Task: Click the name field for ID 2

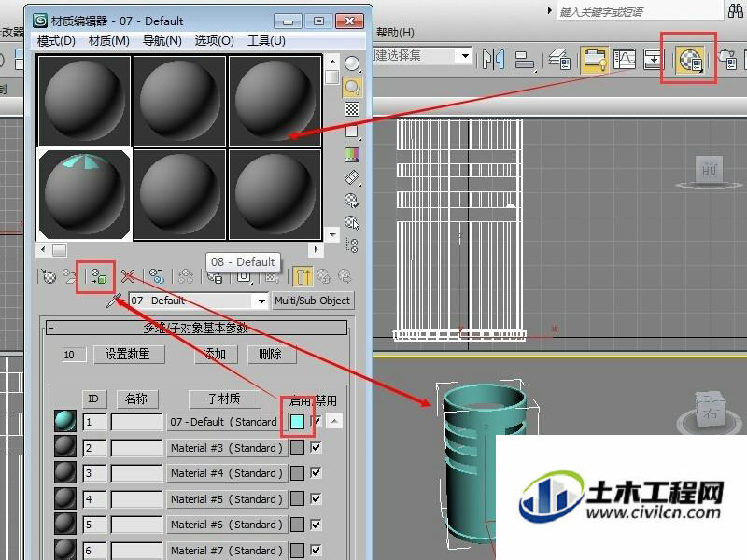Action: coord(136,448)
